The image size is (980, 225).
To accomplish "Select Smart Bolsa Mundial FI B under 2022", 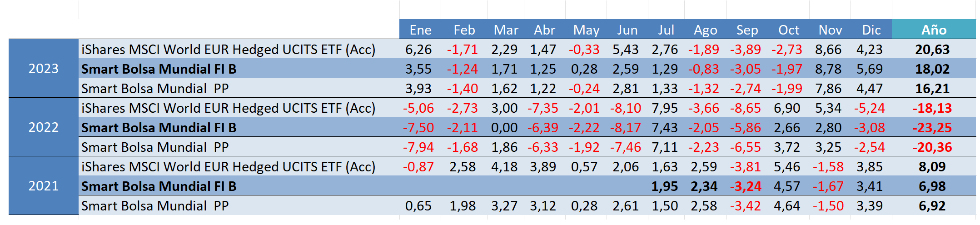I will point(159,128).
